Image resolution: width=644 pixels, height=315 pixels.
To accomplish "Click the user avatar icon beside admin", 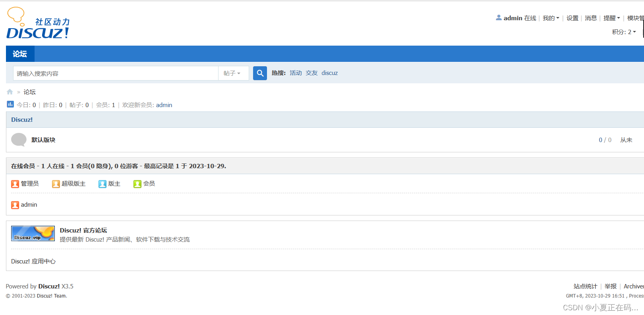I will 499,17.
